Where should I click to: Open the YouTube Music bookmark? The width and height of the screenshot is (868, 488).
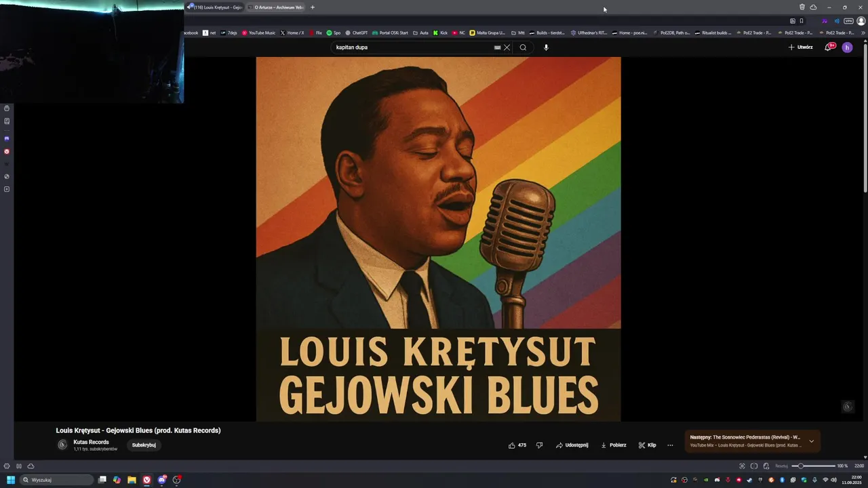pyautogui.click(x=258, y=33)
